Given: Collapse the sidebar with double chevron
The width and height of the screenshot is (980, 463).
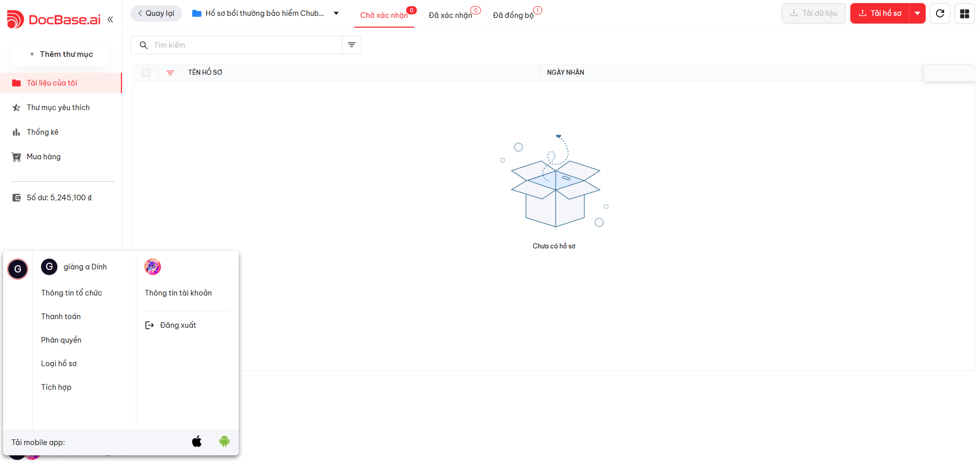Looking at the screenshot, I should [110, 19].
